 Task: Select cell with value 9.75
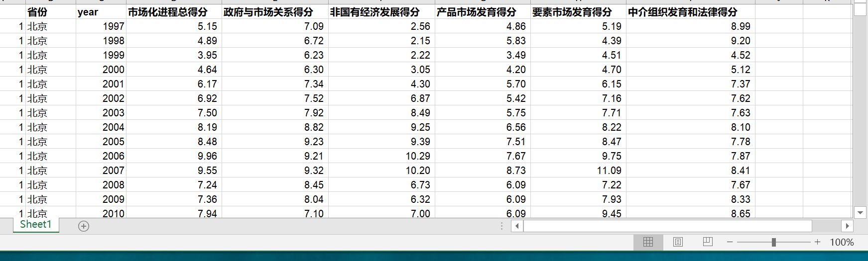578,156
